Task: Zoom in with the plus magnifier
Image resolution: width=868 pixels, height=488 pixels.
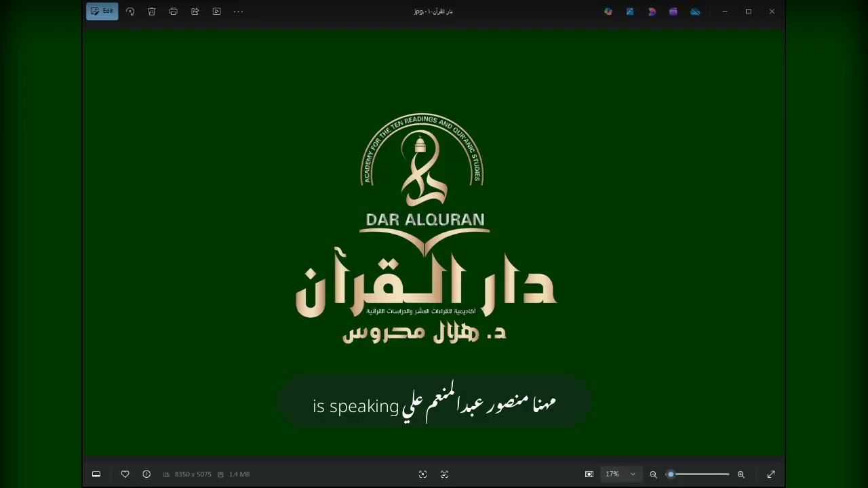Action: [x=741, y=474]
